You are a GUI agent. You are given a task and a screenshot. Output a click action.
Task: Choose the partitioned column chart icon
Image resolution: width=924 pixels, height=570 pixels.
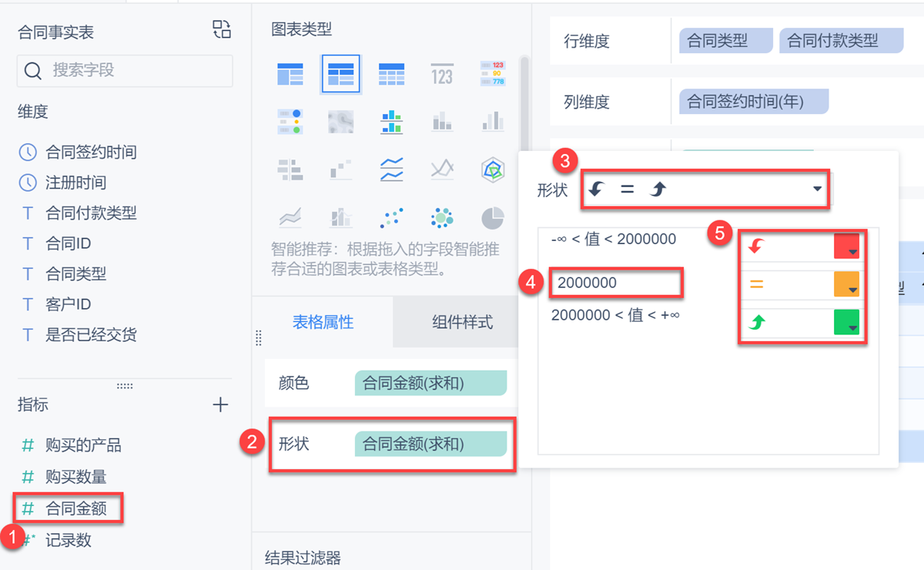point(392,121)
